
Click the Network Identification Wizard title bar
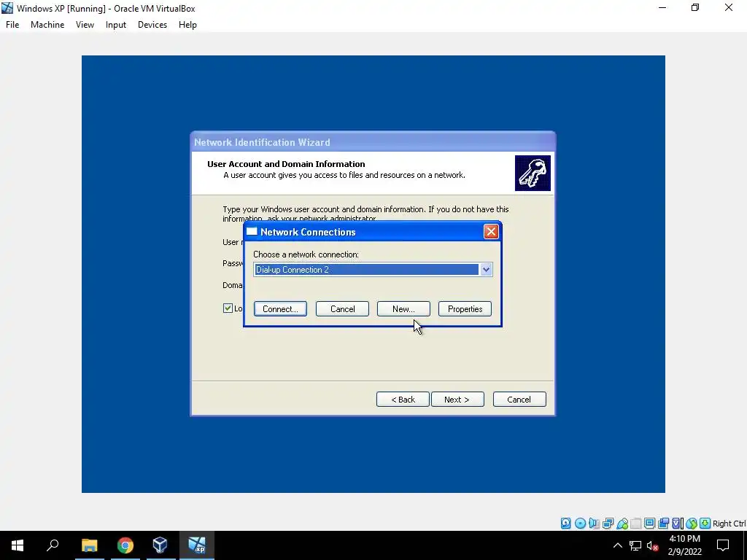point(373,142)
